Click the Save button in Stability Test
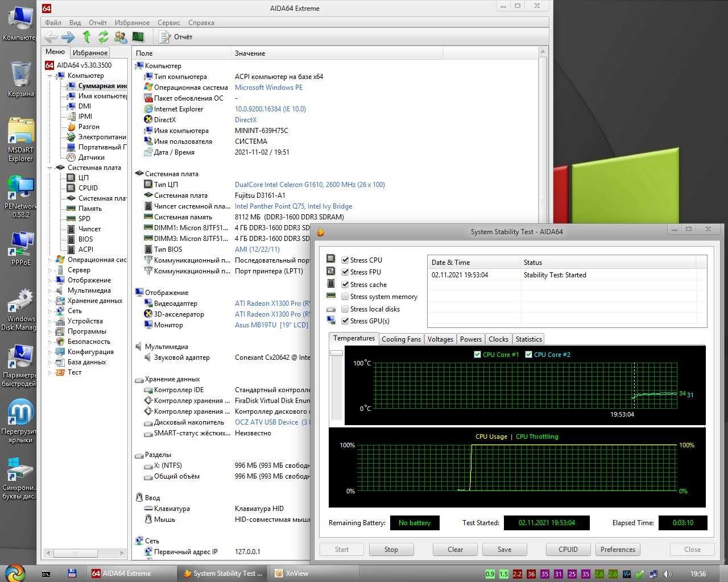Viewport: 728px width, 582px height. coord(504,550)
